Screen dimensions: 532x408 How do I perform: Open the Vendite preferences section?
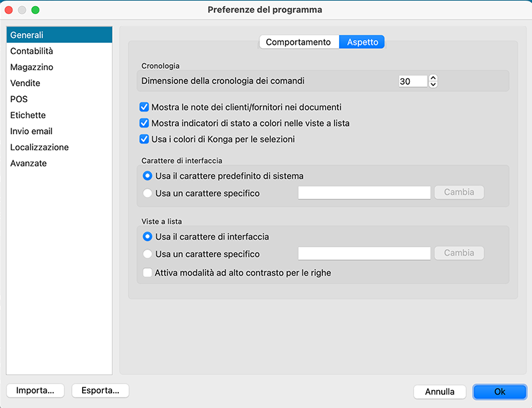(x=25, y=83)
